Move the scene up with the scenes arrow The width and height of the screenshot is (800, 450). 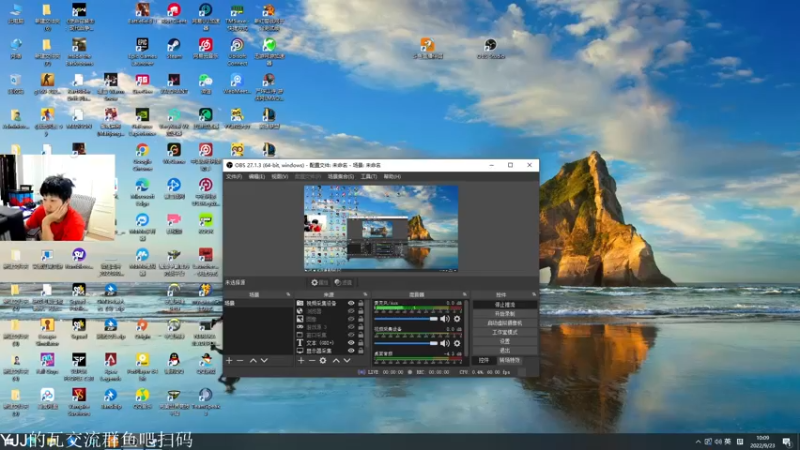tap(253, 361)
